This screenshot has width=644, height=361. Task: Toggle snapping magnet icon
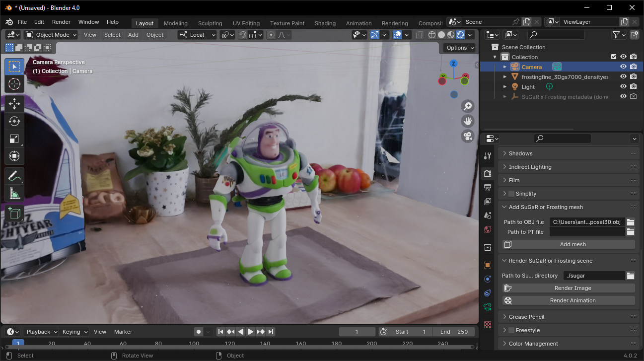[x=243, y=35]
